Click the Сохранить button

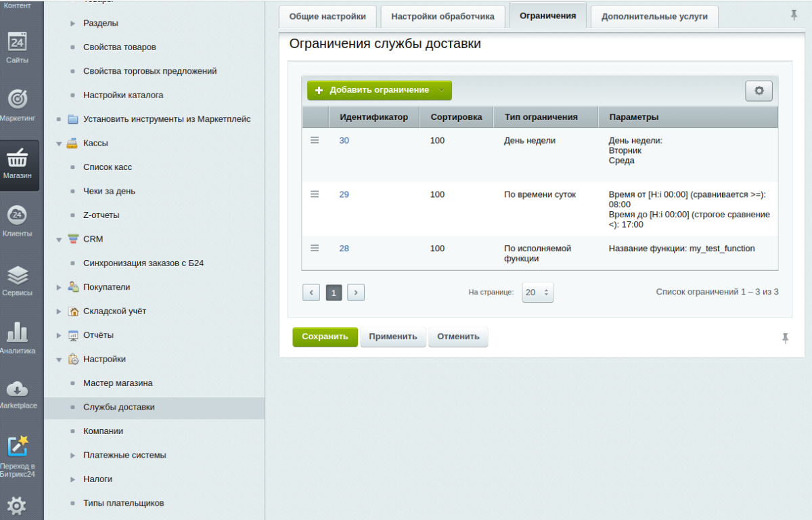click(x=325, y=337)
